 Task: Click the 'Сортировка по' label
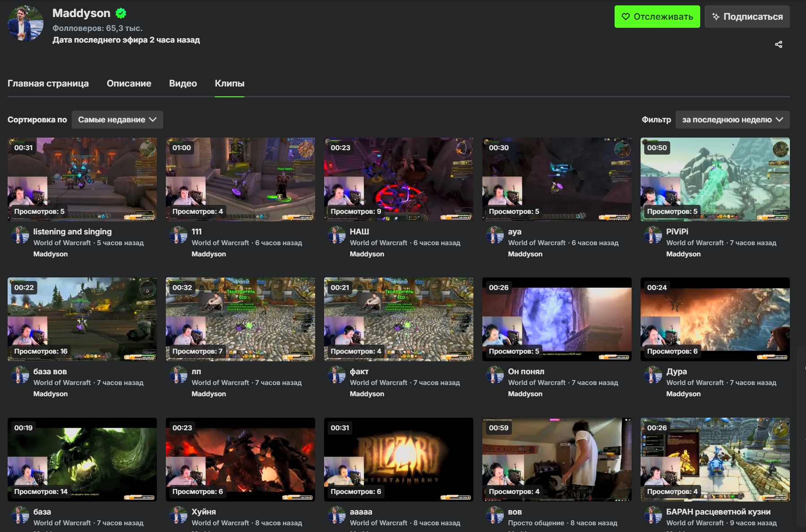(37, 120)
